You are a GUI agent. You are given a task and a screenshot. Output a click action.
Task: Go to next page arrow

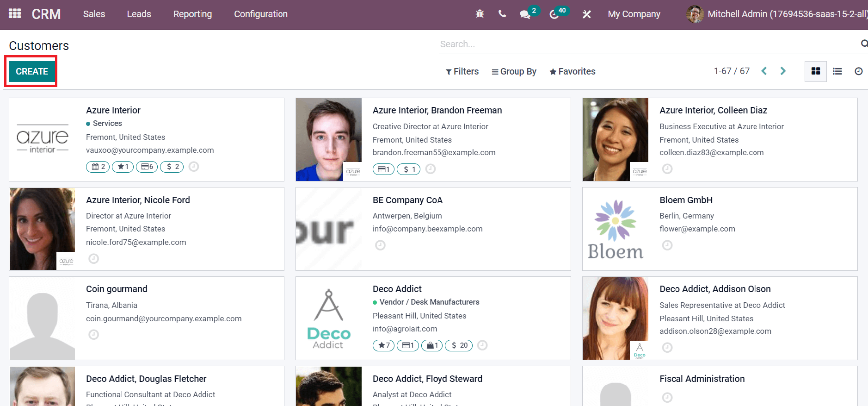coord(783,71)
